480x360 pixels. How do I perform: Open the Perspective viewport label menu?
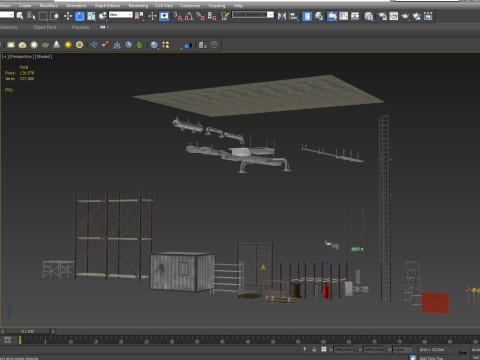pos(21,56)
